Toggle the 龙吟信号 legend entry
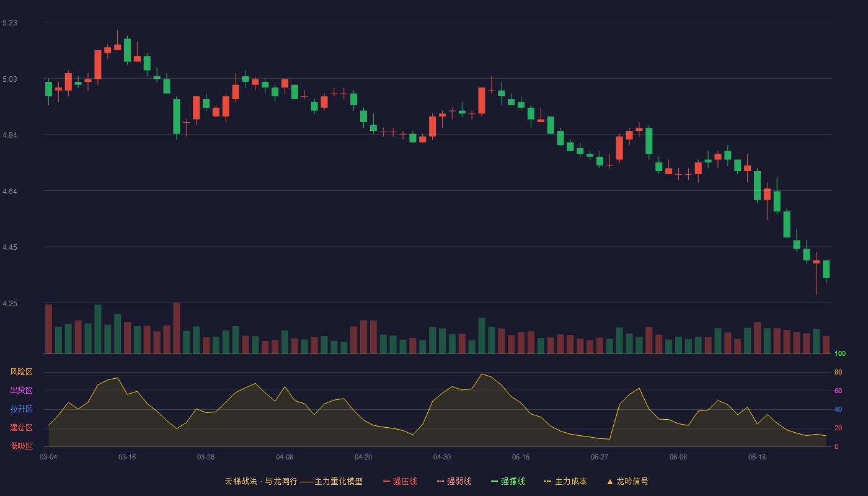This screenshot has height=496, width=868. click(627, 481)
